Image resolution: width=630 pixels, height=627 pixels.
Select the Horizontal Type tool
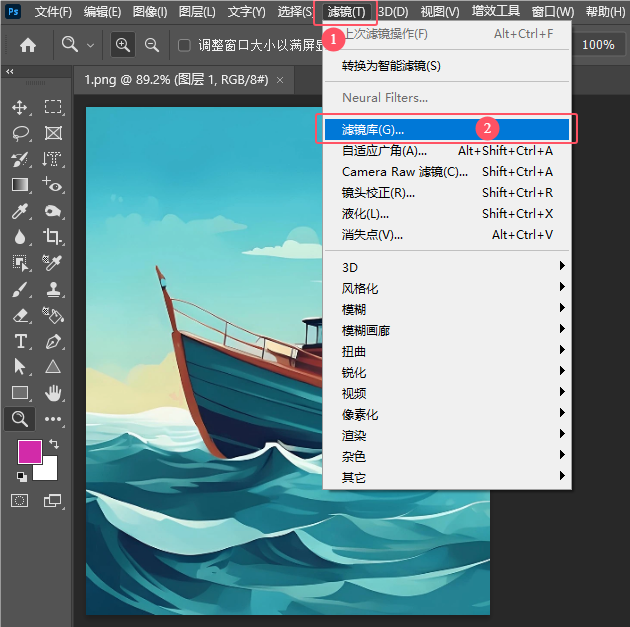tap(20, 341)
